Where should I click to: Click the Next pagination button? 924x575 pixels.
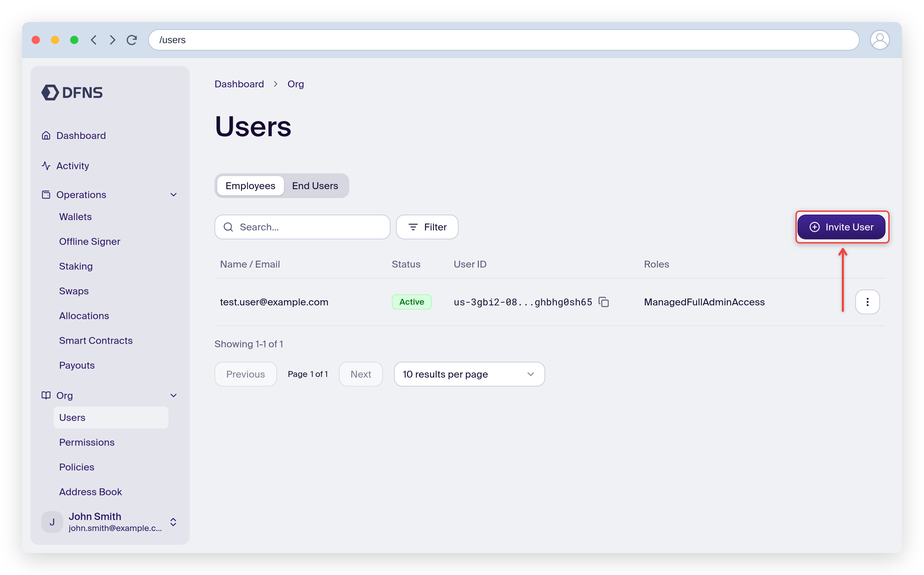(x=361, y=374)
